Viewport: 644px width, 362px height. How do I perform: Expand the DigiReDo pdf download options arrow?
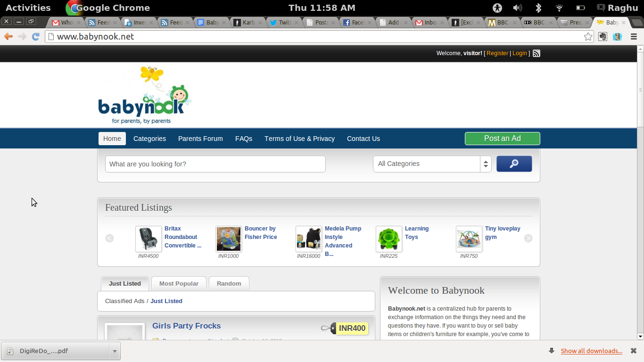coord(114,351)
